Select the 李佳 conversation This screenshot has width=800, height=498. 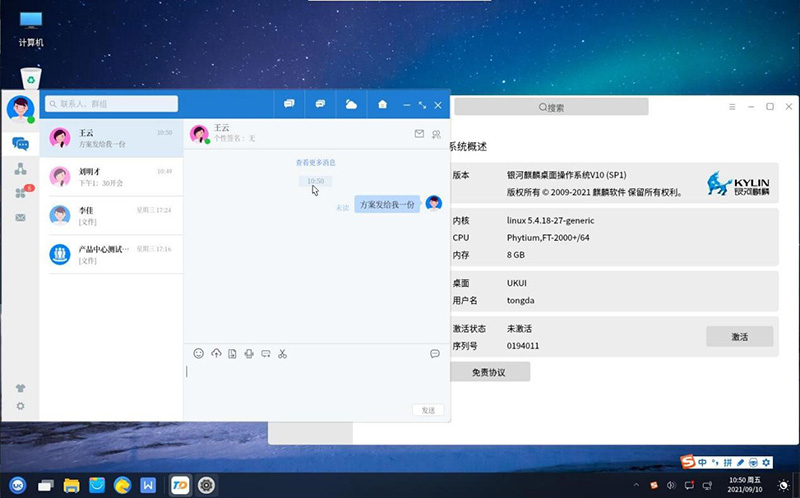pyautogui.click(x=111, y=216)
